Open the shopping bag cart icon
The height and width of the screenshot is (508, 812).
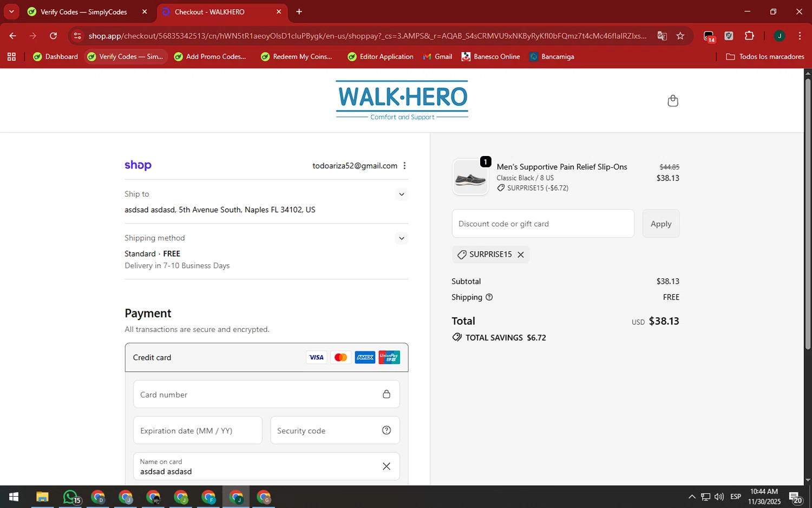point(673,101)
